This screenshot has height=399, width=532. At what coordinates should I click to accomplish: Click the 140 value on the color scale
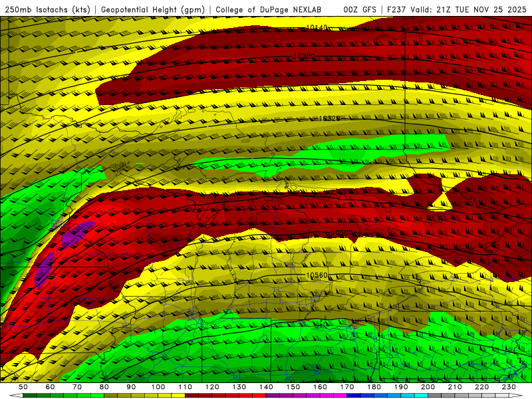266,387
